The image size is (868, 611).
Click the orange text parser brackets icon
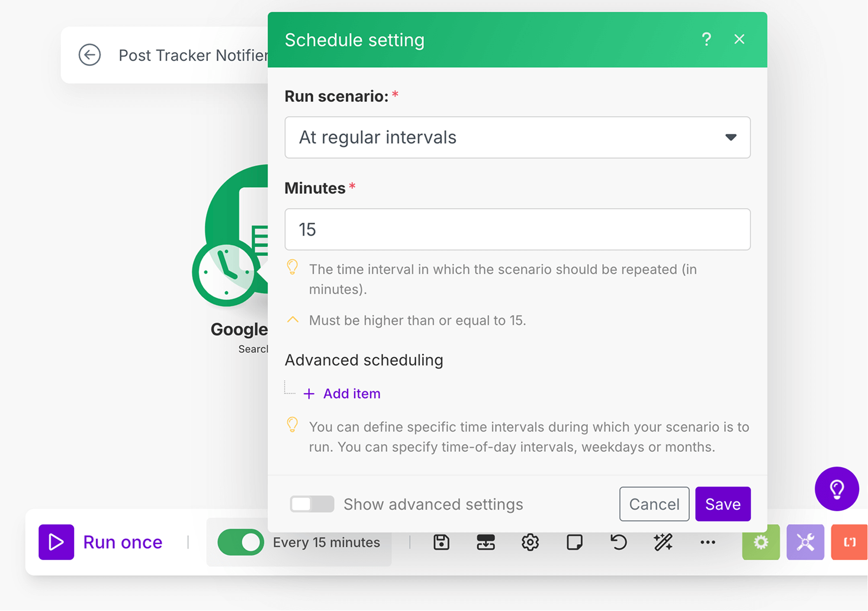pos(850,542)
